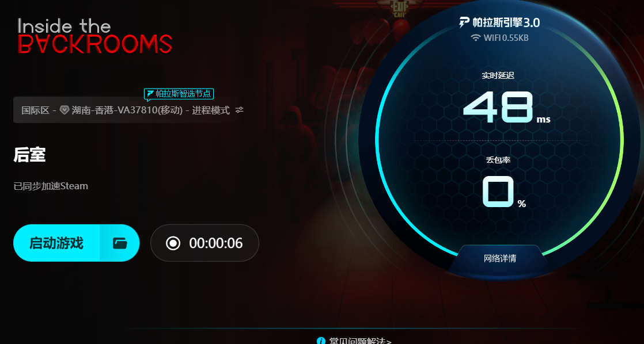Open the 网络详情 tab

coord(500,259)
